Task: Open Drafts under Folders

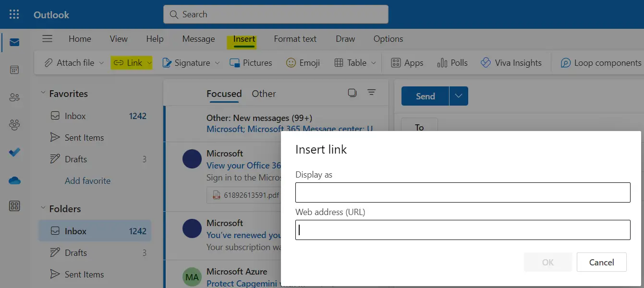Action: click(x=95, y=253)
